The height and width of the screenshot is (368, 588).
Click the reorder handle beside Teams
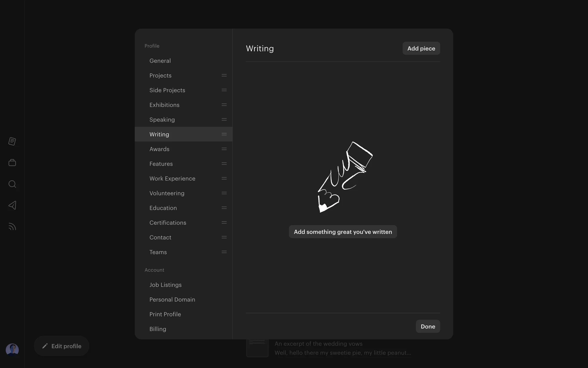224,252
